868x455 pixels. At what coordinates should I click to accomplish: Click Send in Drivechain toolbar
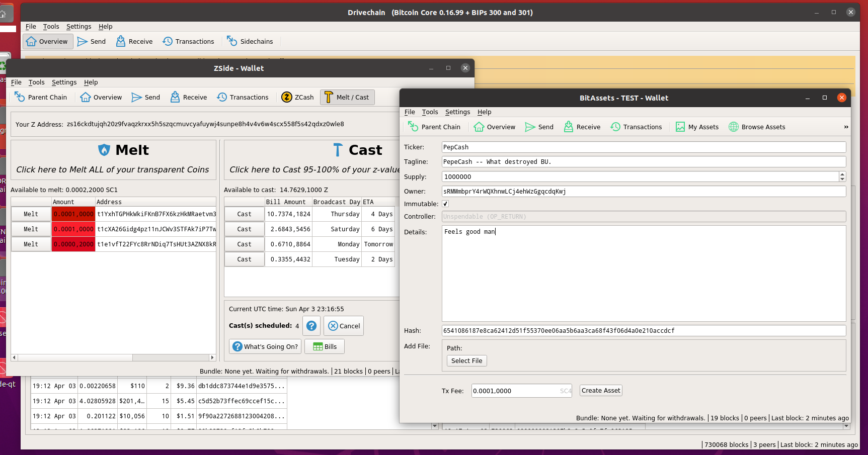click(92, 41)
